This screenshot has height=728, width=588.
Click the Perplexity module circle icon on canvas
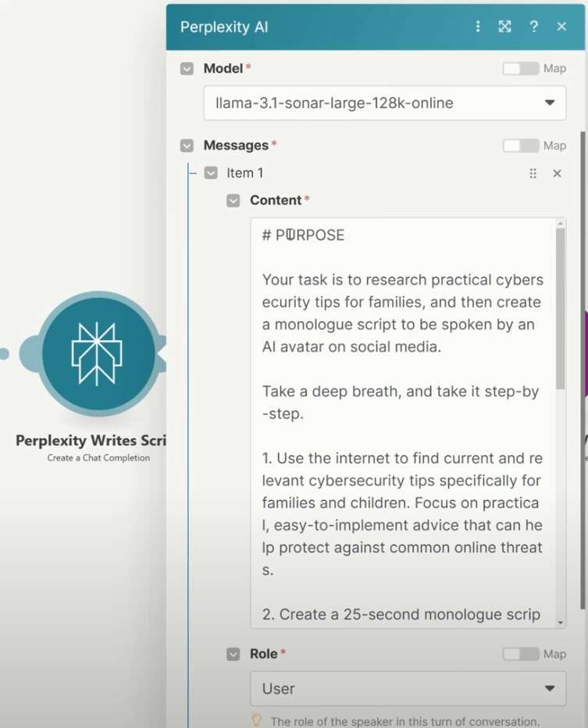click(97, 353)
